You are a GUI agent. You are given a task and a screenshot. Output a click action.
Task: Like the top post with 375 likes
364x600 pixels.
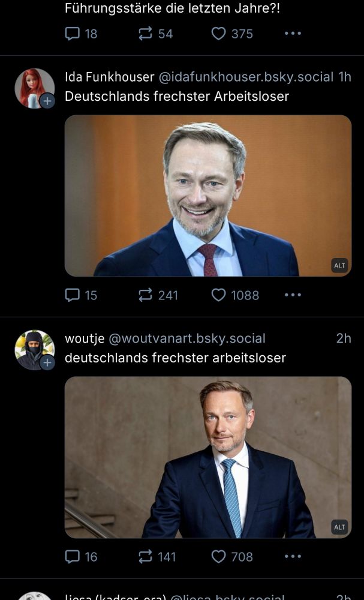click(x=221, y=34)
